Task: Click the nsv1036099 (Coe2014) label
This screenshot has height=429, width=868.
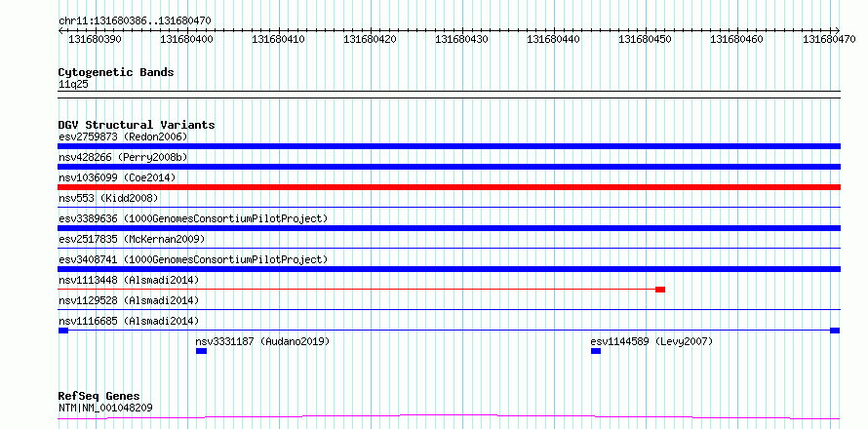Action: click(117, 177)
